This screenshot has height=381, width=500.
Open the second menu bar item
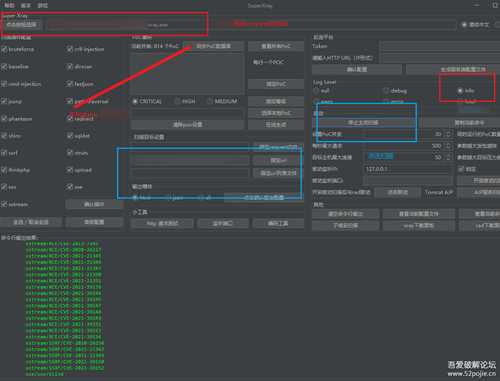[x=26, y=5]
